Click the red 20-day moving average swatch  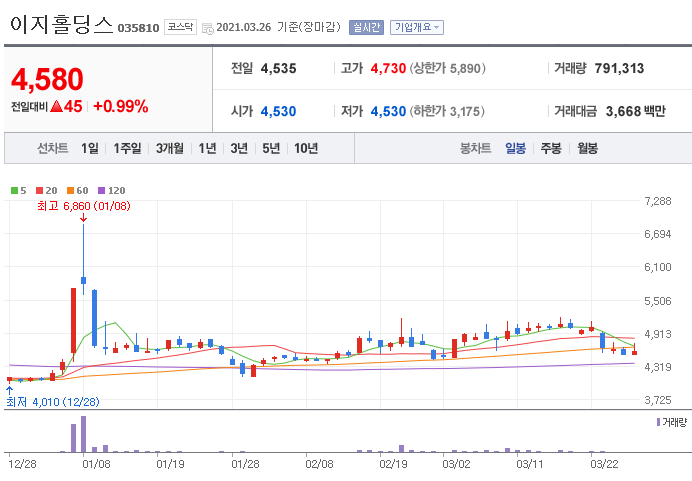(40, 191)
